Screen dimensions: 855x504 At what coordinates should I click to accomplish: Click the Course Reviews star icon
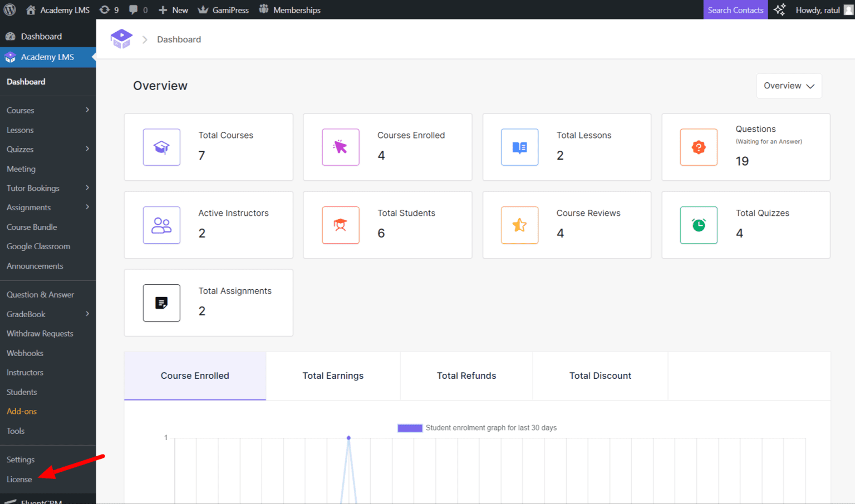click(519, 225)
